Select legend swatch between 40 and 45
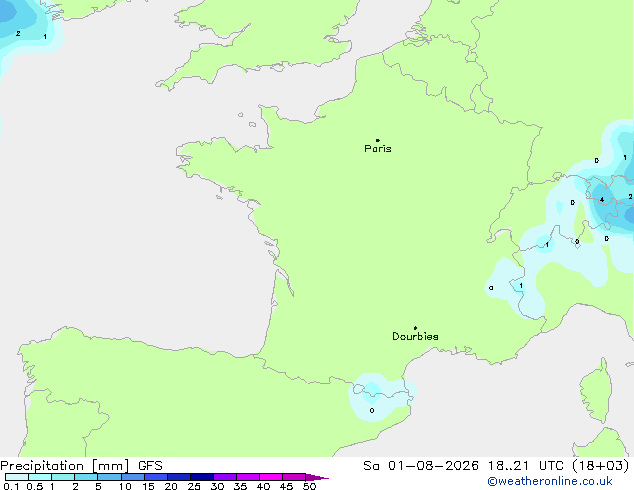Viewport: 634px width, 490px height. point(271,477)
